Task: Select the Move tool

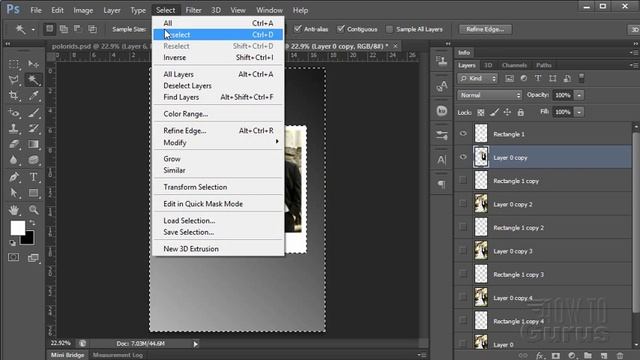Action: (33, 64)
